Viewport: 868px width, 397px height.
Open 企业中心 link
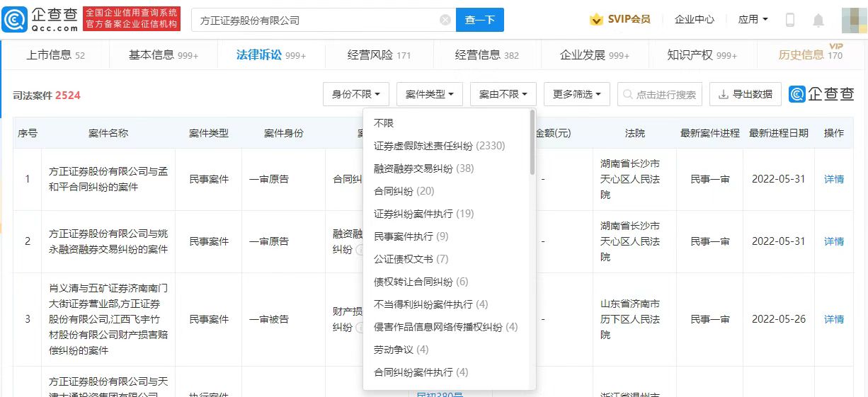click(x=695, y=20)
